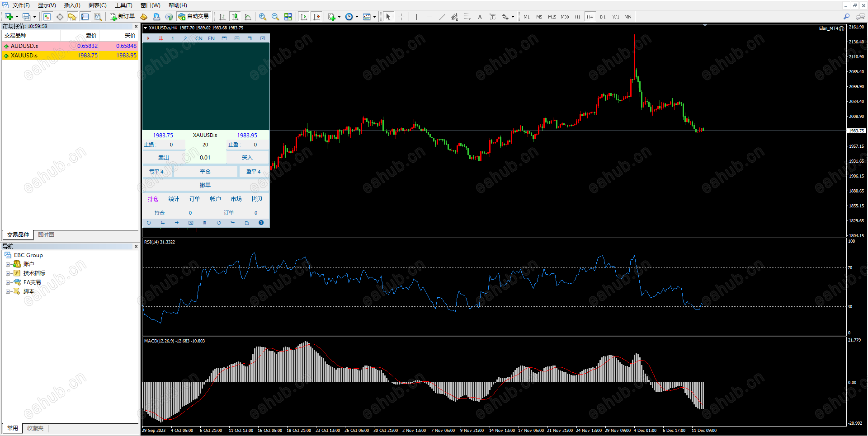Image resolution: width=868 pixels, height=436 pixels.
Task: Switch timeframe to H1
Action: click(x=577, y=17)
